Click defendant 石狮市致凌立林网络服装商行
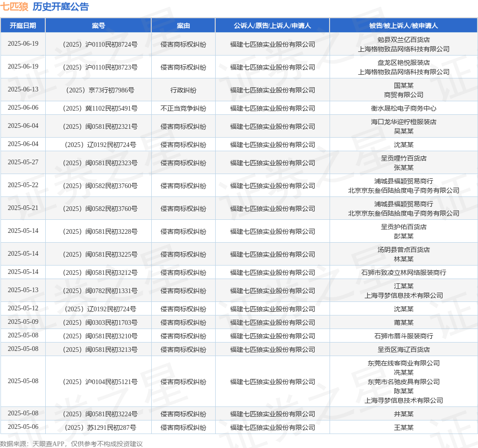The height and width of the screenshot is (448, 478). click(404, 273)
